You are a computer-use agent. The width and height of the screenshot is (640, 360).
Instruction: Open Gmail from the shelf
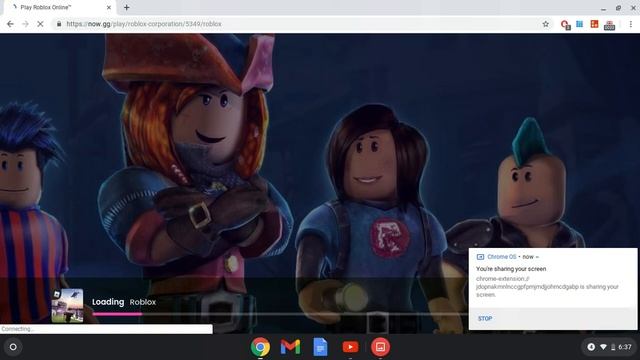[x=290, y=347]
